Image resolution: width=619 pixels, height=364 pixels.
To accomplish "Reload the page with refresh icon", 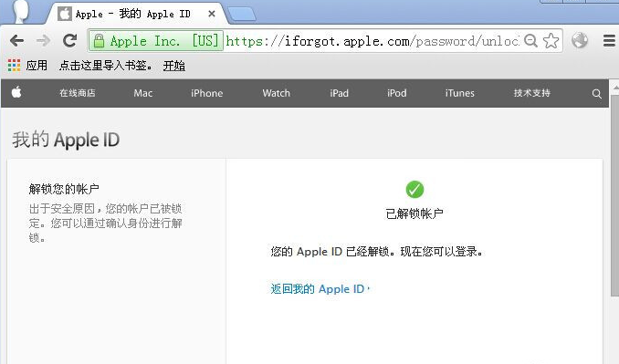I will point(70,40).
